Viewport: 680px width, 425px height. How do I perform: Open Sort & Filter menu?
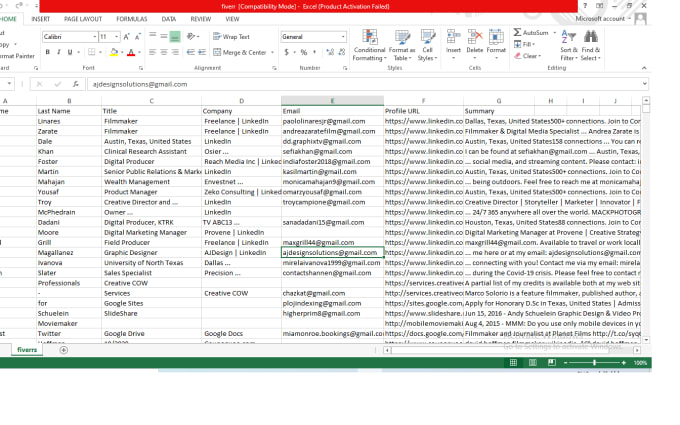pyautogui.click(x=569, y=45)
